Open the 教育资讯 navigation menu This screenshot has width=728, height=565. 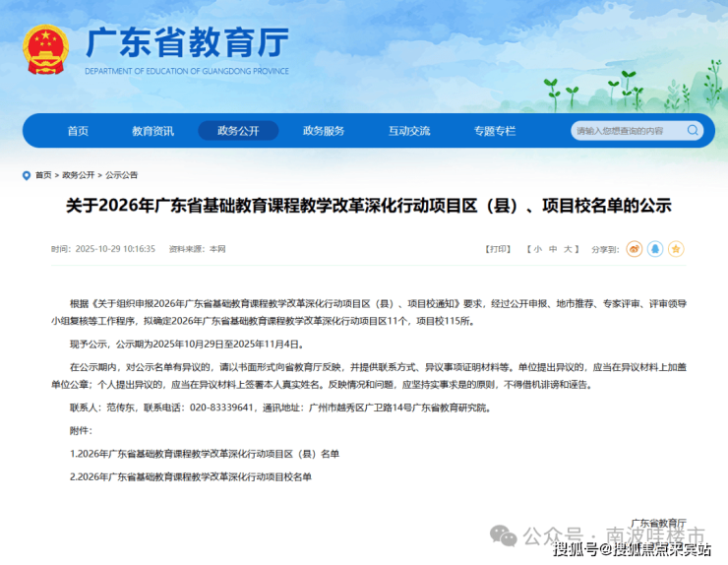[152, 131]
